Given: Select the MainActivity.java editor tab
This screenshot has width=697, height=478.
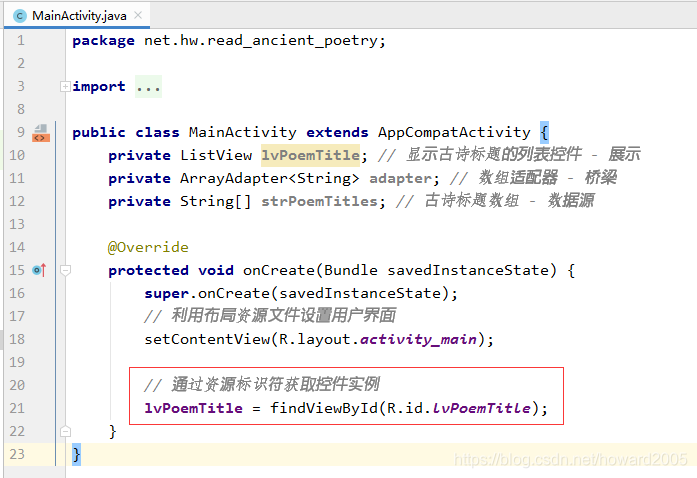Looking at the screenshot, I should 77,16.
